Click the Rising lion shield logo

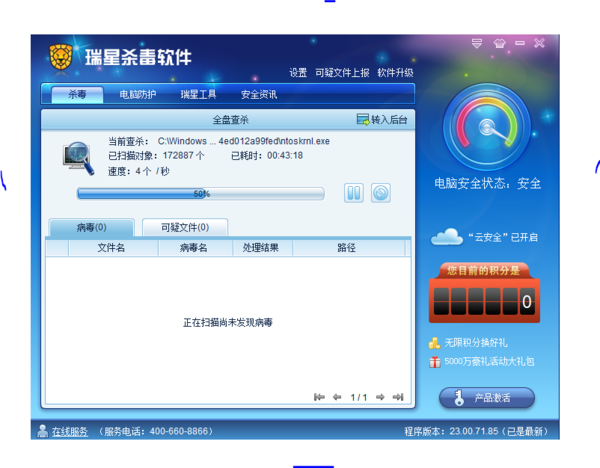coord(61,57)
